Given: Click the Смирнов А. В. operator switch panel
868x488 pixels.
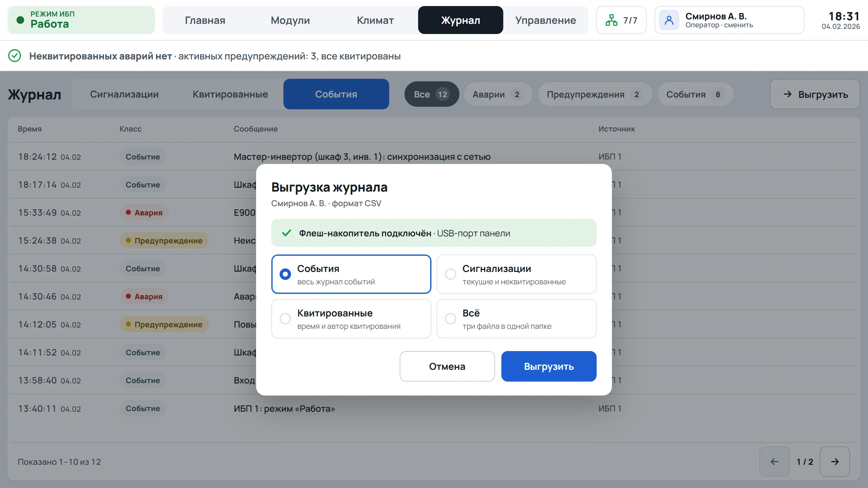Looking at the screenshot, I should coord(729,20).
